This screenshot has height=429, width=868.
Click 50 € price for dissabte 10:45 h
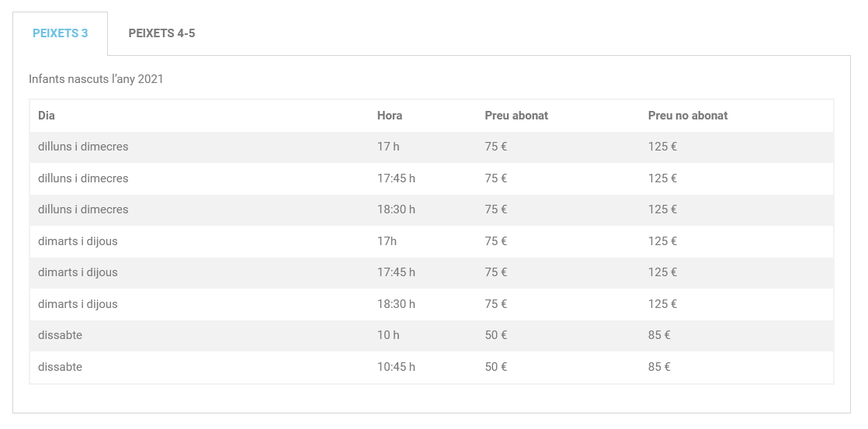tap(496, 367)
